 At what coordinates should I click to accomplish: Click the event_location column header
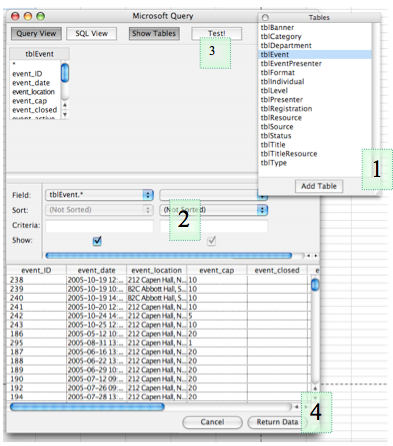[156, 270]
